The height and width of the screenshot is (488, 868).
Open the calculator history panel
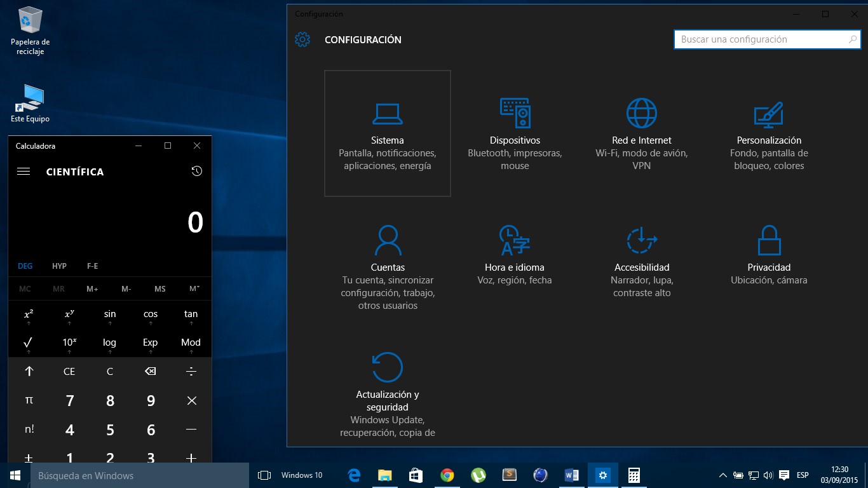196,171
